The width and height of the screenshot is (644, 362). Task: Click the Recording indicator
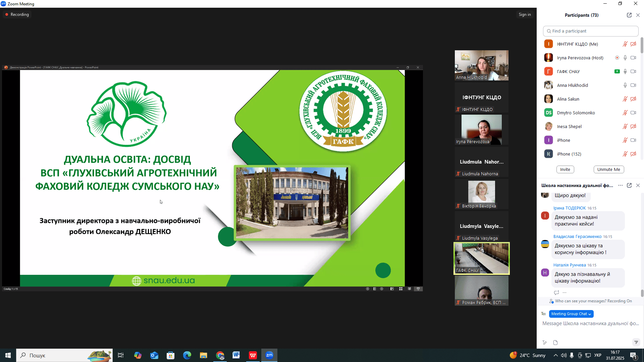click(x=17, y=14)
